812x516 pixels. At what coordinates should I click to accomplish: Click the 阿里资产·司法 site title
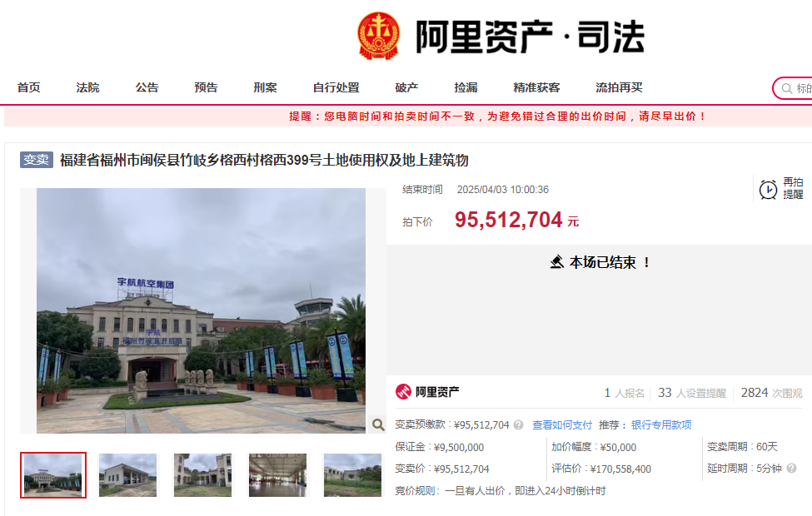530,37
